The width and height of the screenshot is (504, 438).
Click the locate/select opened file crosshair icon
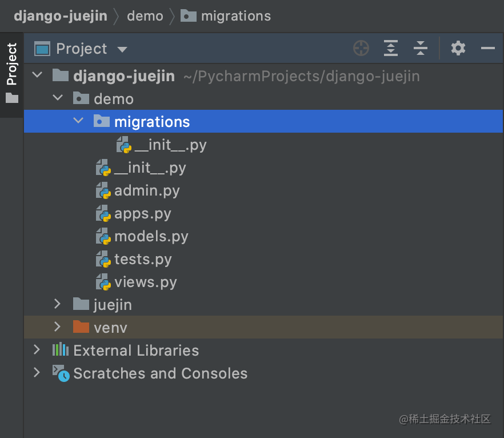point(361,48)
